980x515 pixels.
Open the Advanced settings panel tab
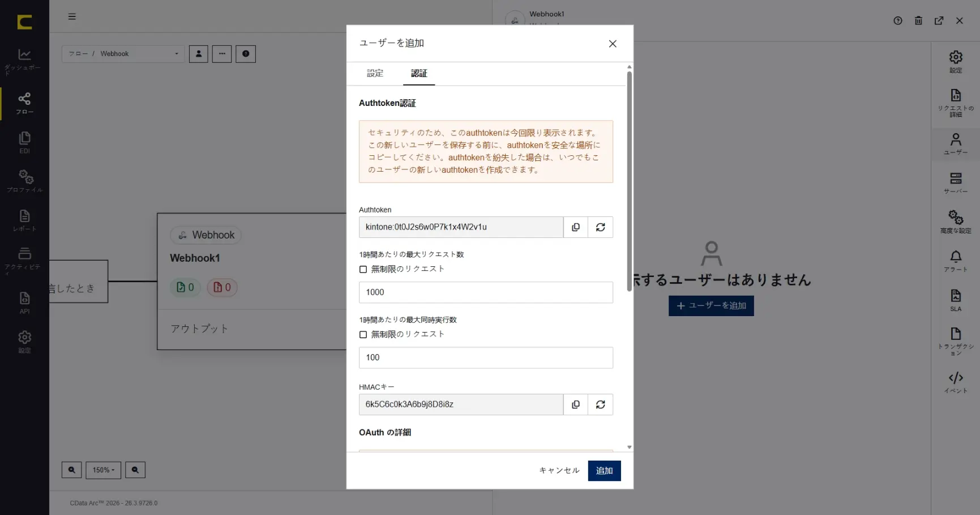point(956,222)
